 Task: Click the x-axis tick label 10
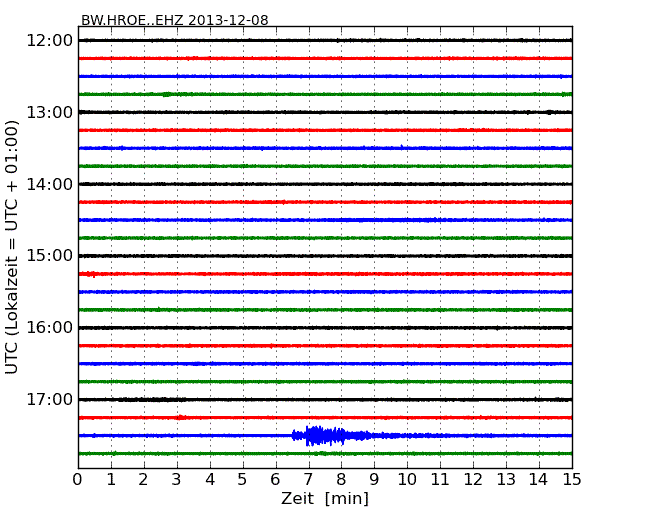point(407,480)
